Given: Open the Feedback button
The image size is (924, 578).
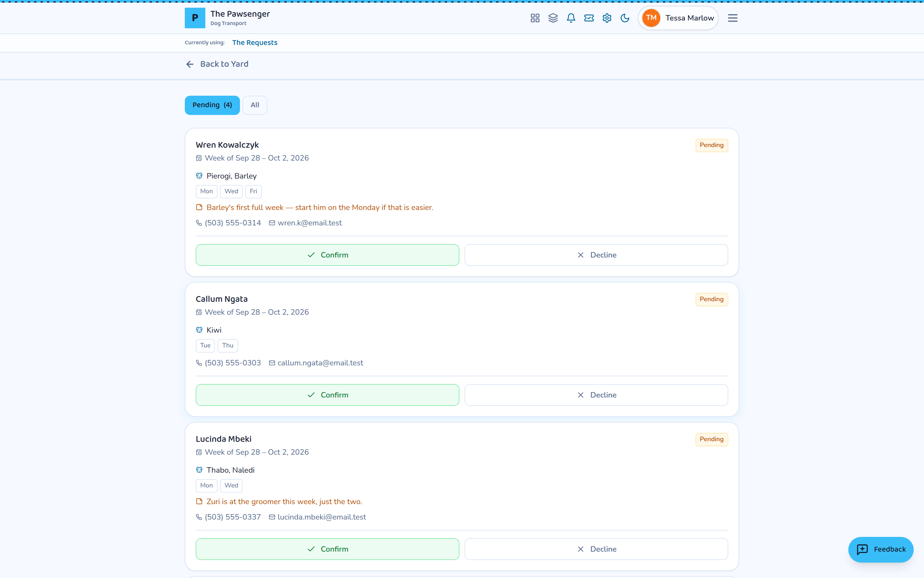Looking at the screenshot, I should click(880, 549).
